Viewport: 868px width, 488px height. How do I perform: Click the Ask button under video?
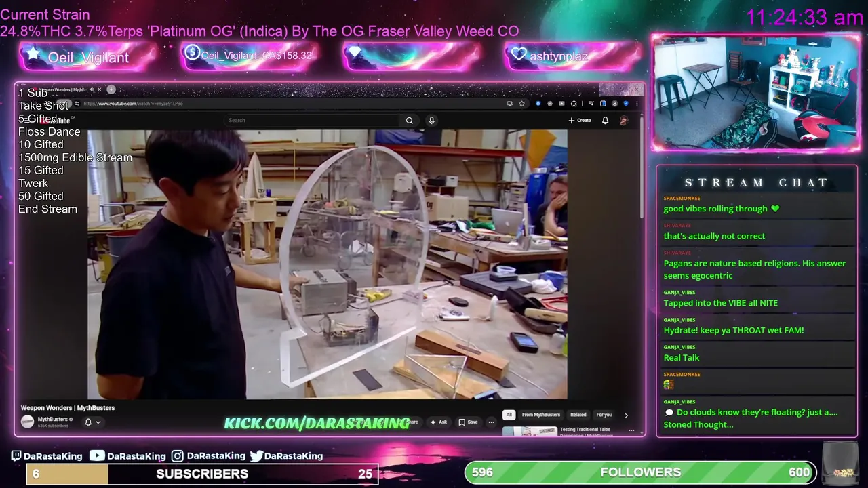[x=439, y=422]
